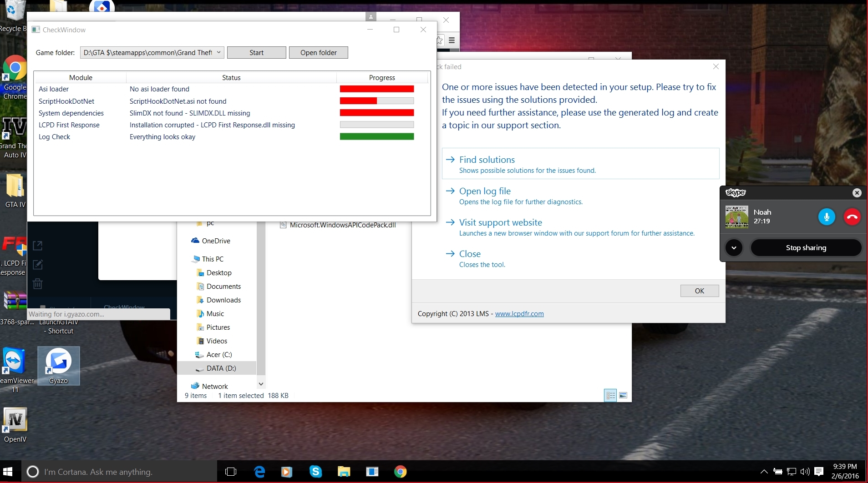Choose Open log file option
Viewport: 868px width, 483px height.
tap(580, 196)
